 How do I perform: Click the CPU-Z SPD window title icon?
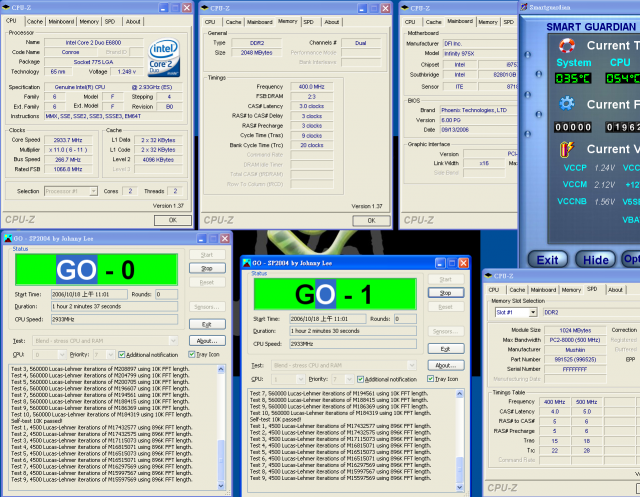[488, 276]
